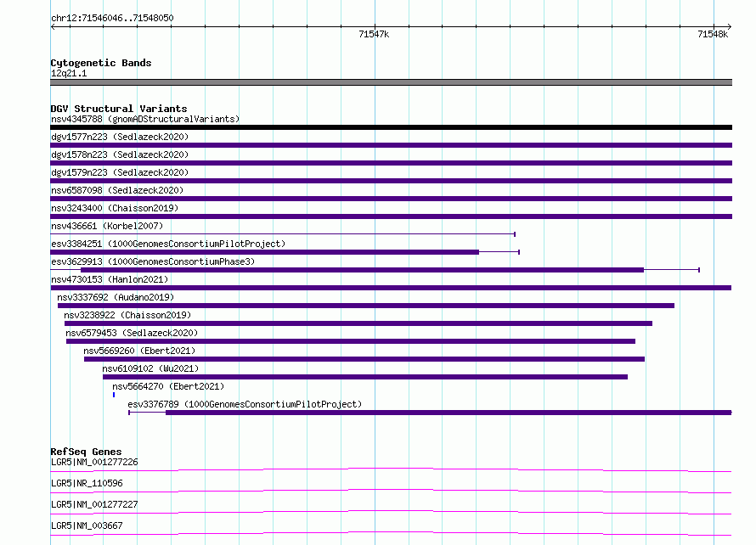Open the dgv1577n223 Sedlazeck2020 variant label
The image size is (756, 545).
120,137
